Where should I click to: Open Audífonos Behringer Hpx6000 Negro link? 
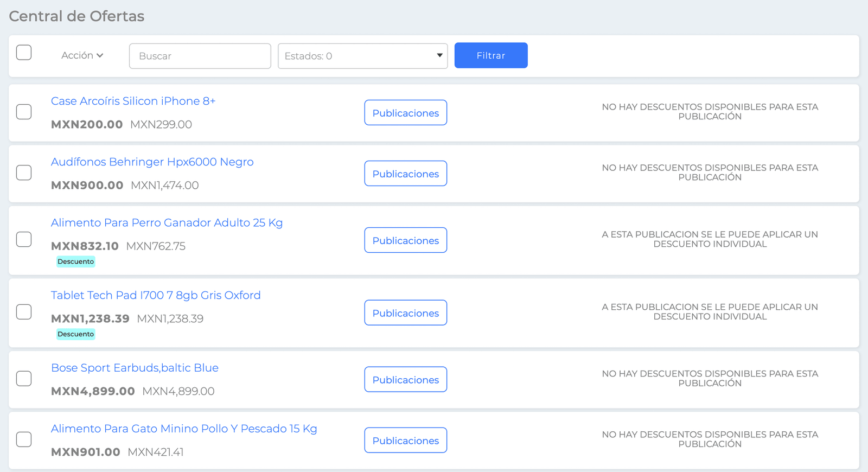click(152, 162)
